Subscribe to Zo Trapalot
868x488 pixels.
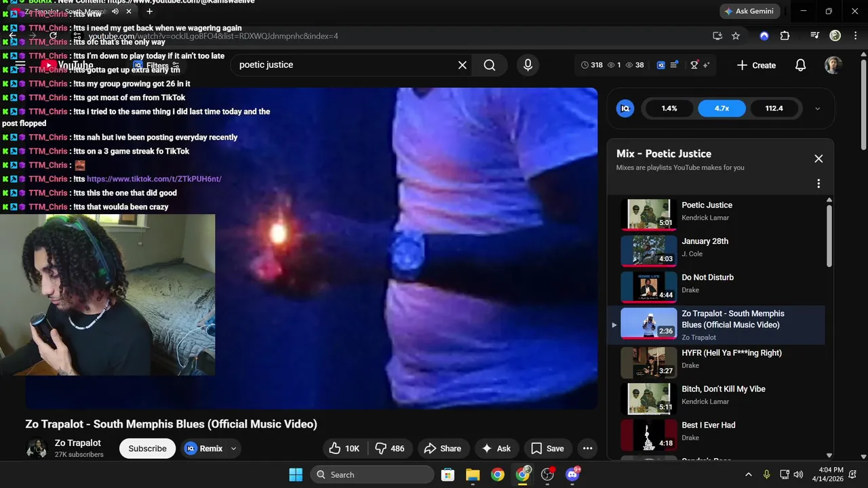pos(147,448)
